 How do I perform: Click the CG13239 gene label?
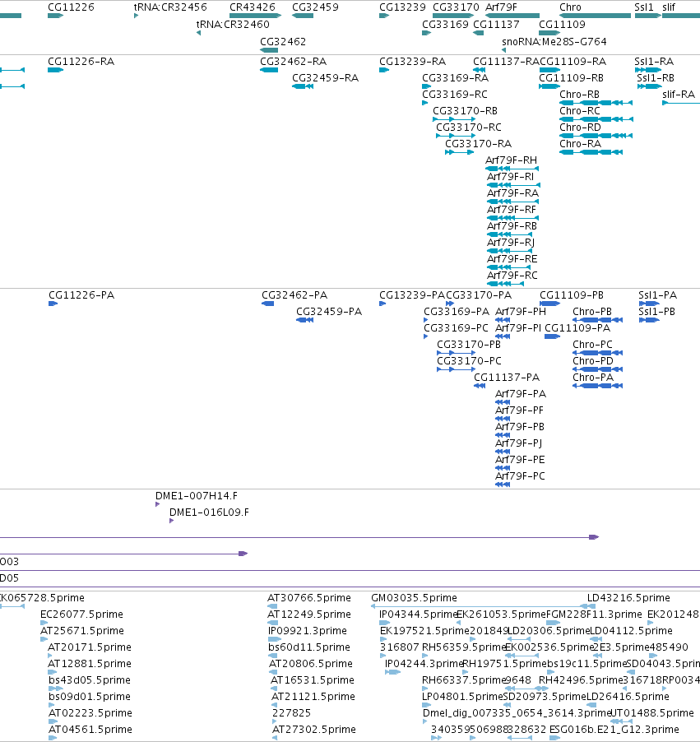(x=402, y=7)
